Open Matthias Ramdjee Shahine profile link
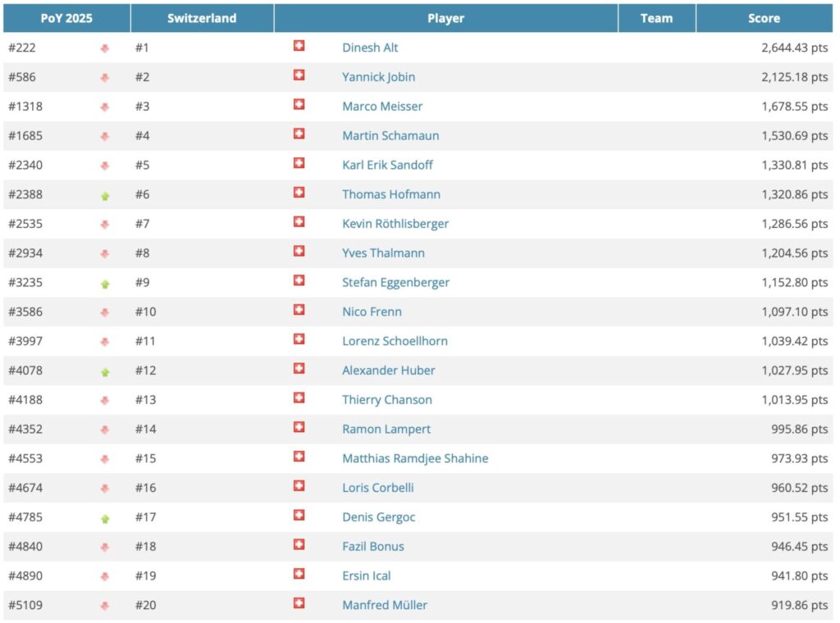Image resolution: width=840 pixels, height=623 pixels. pos(415,459)
